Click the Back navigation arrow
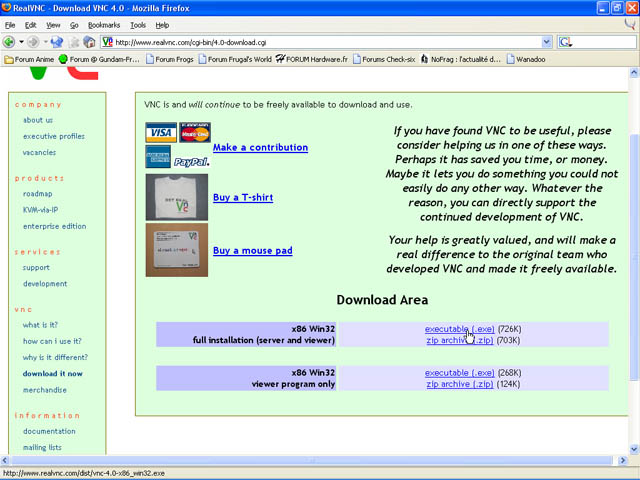Viewport: 640px width, 480px height. pyautogui.click(x=9, y=42)
